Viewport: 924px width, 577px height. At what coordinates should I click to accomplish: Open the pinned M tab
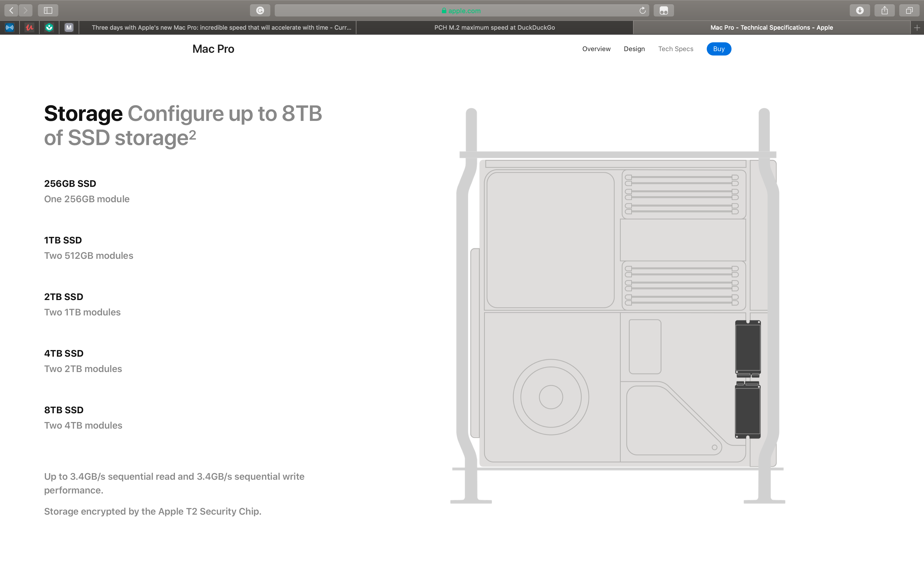click(69, 27)
